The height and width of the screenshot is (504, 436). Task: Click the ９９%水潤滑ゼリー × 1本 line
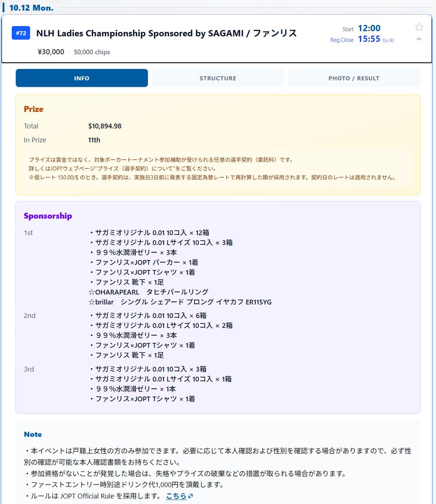(132, 389)
